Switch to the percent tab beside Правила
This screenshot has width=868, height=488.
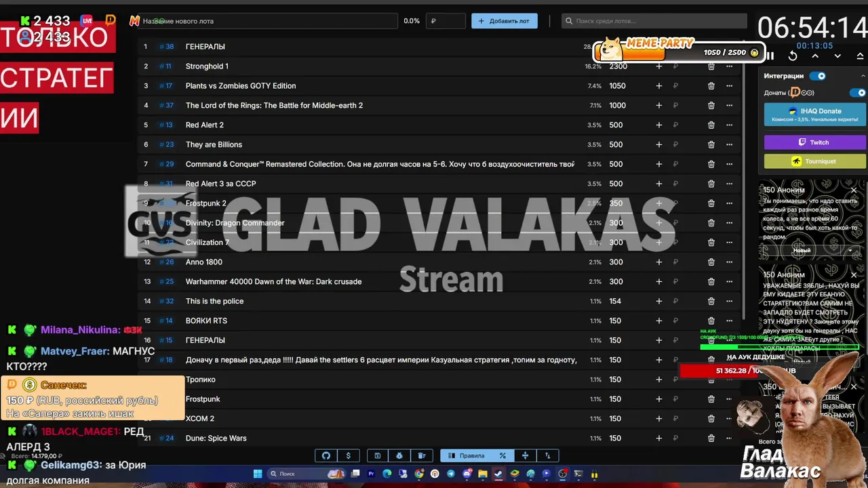tap(502, 455)
